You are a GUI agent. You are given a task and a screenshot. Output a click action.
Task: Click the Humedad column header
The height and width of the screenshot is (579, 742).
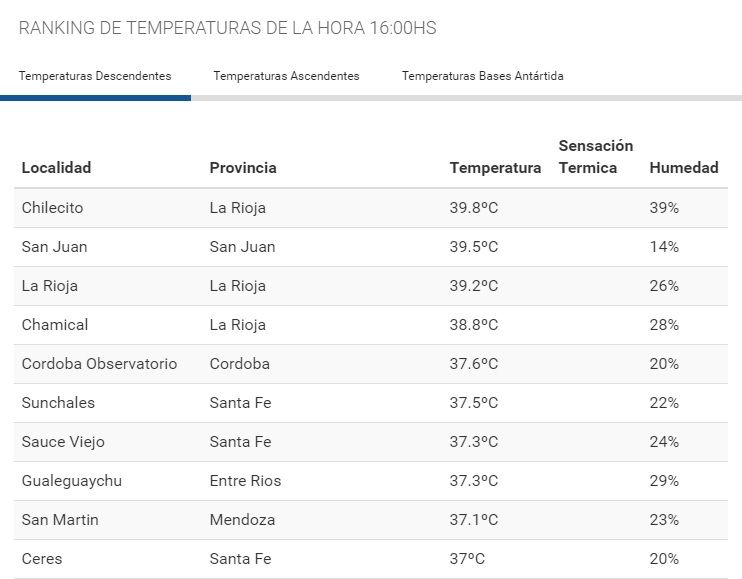[684, 168]
